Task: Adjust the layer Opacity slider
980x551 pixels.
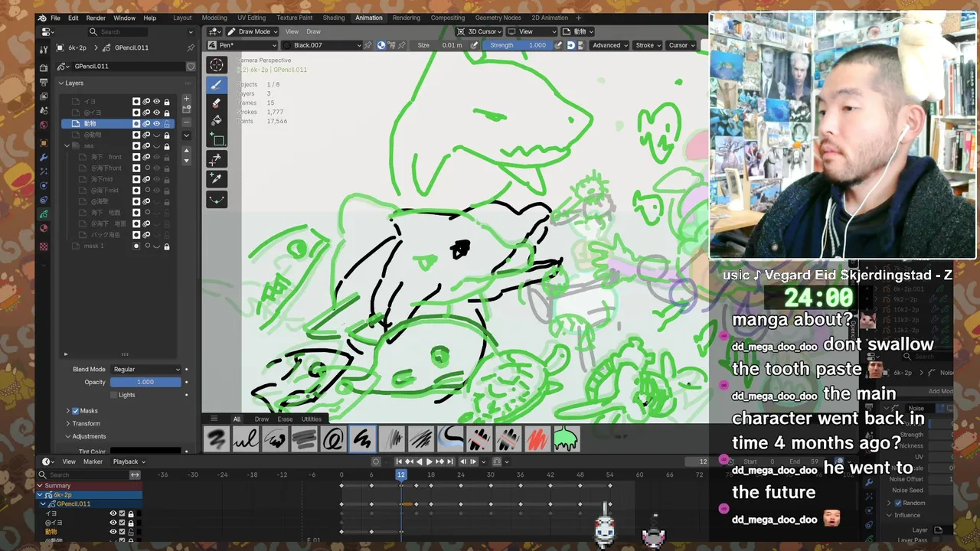Action: coord(145,382)
